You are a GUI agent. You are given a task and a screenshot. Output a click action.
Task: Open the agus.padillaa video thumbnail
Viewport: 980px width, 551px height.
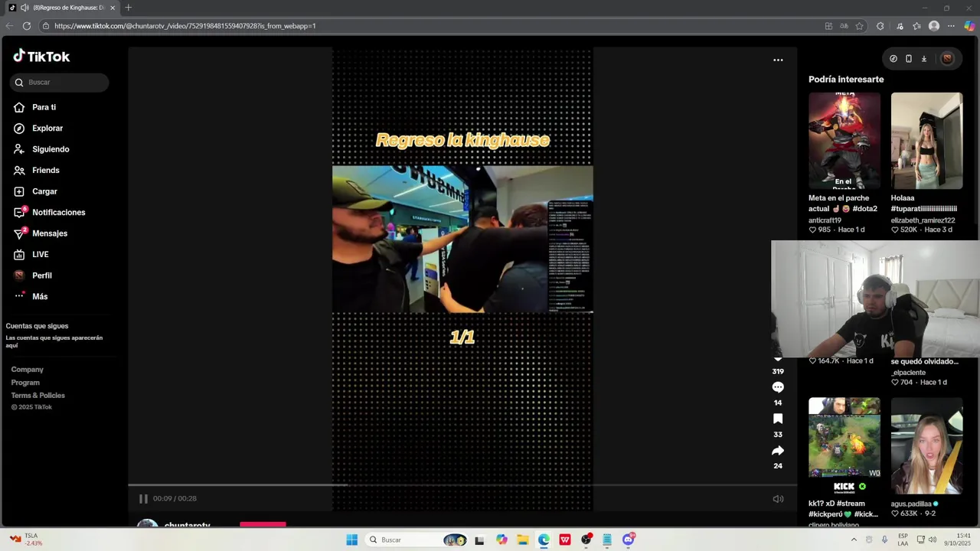926,445
